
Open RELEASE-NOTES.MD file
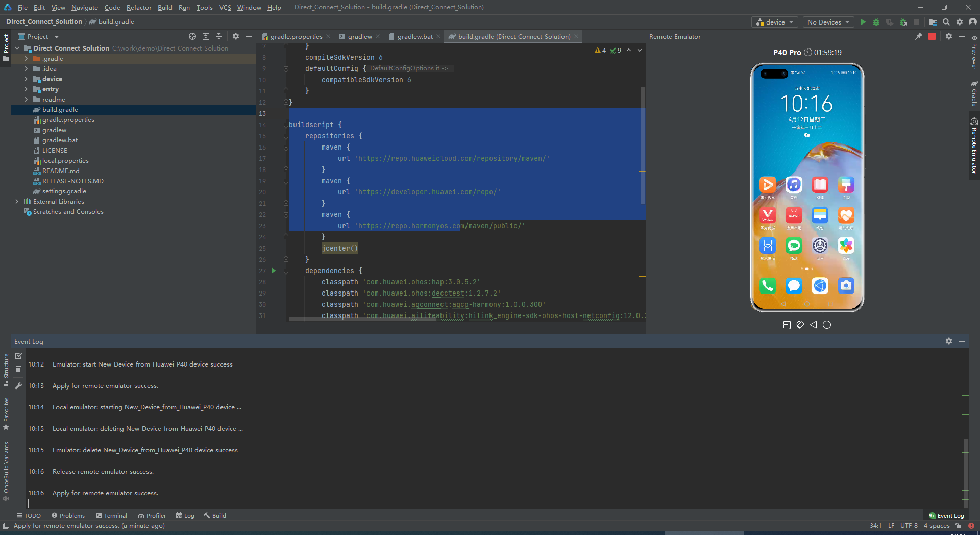point(72,181)
